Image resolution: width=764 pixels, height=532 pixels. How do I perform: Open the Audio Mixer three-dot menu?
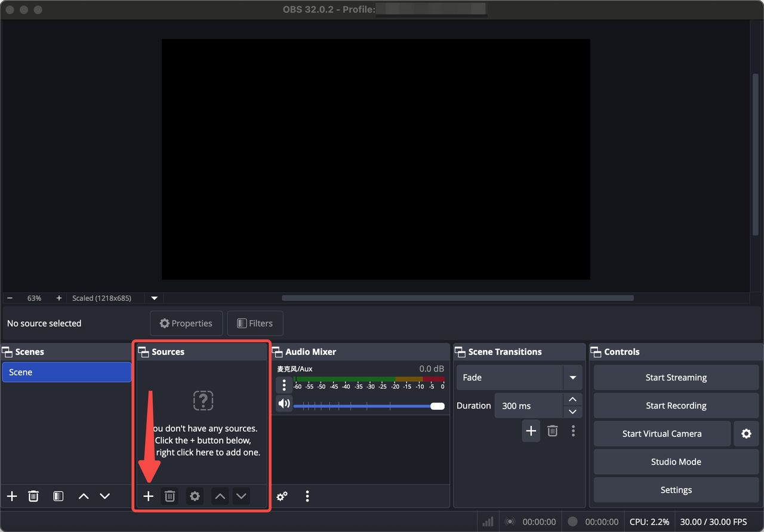pyautogui.click(x=307, y=496)
